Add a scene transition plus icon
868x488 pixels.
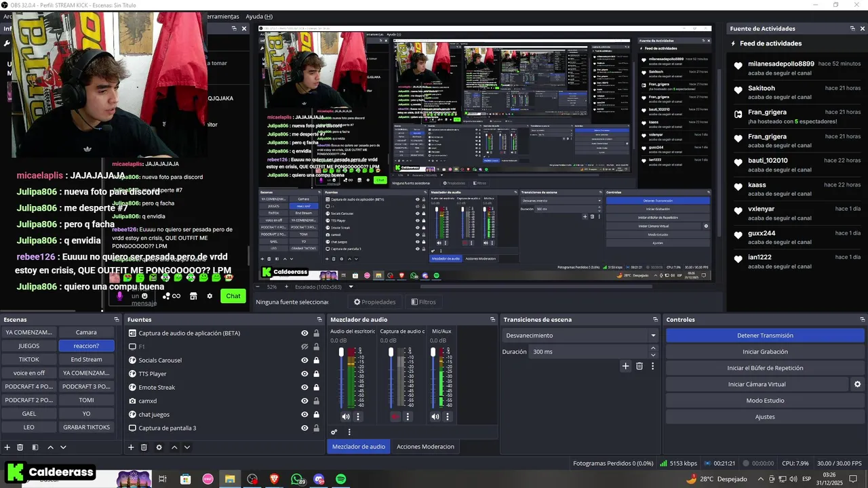point(625,366)
